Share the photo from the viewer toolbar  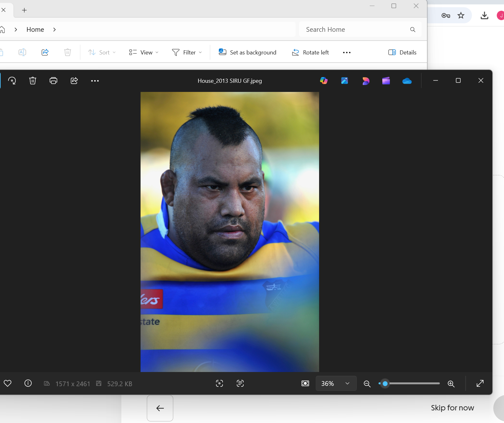74,81
